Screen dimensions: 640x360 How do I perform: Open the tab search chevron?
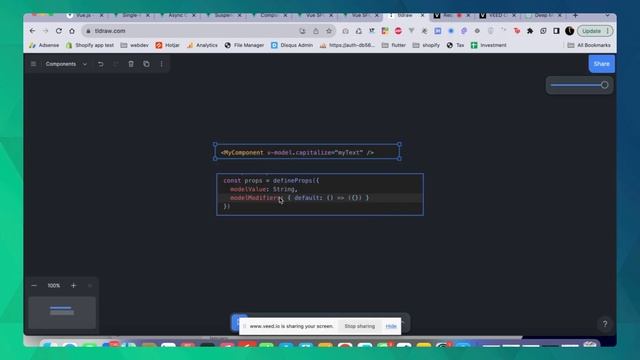607,16
